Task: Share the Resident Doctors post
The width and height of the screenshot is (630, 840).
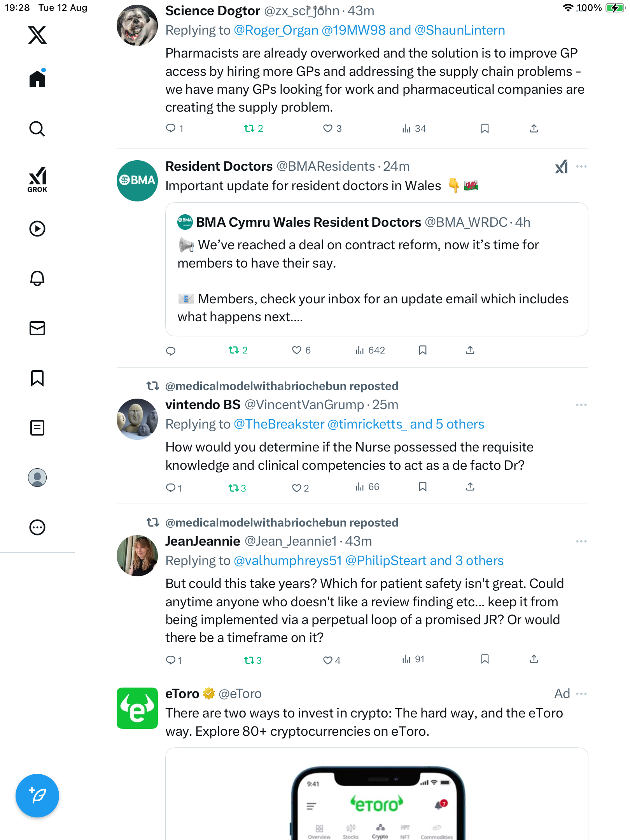Action: (x=470, y=350)
